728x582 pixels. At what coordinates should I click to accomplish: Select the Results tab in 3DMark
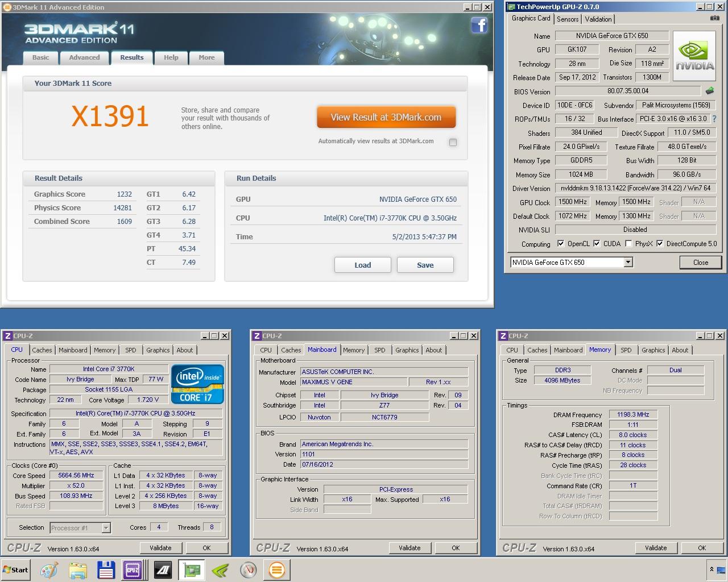coord(132,57)
